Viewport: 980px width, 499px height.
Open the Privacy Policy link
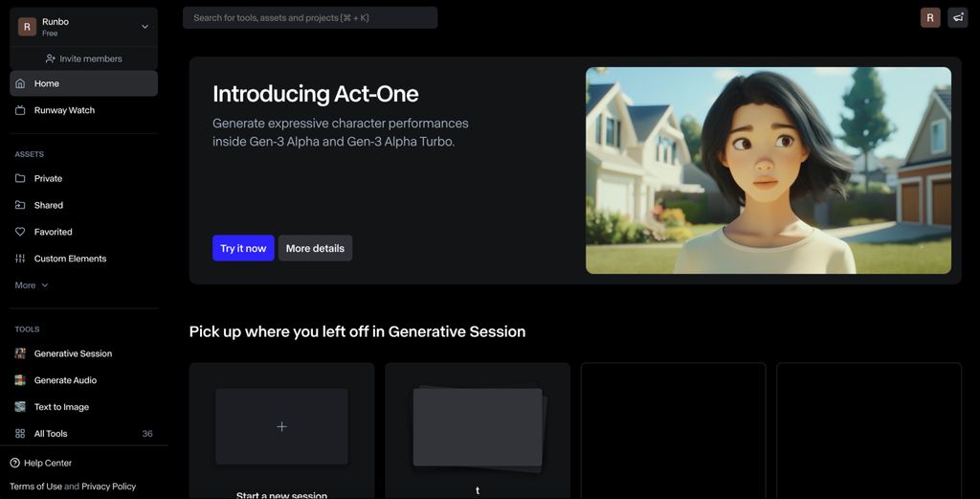[x=108, y=487]
